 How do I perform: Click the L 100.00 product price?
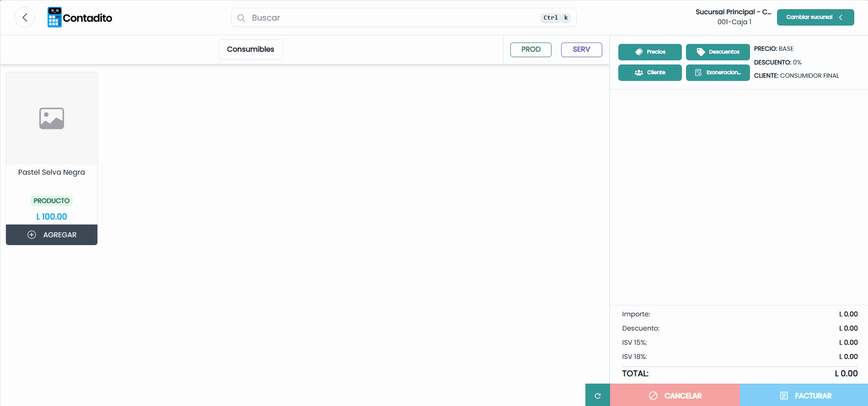[x=52, y=217]
